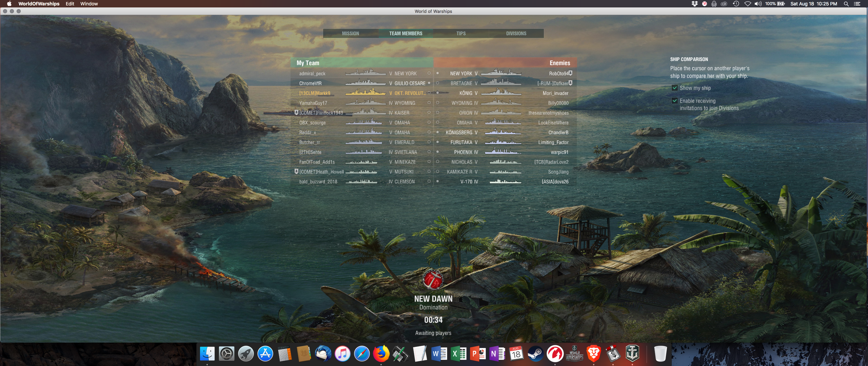868x366 pixels.
Task: Select player [13CLM]Markk9 row
Action: (x=362, y=93)
